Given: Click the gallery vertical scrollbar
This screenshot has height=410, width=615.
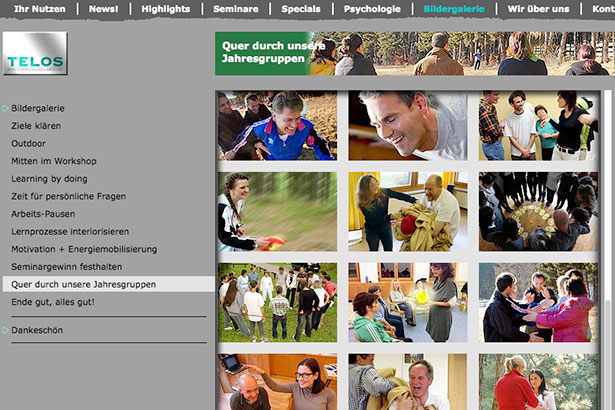Looking at the screenshot, I should point(608,250).
